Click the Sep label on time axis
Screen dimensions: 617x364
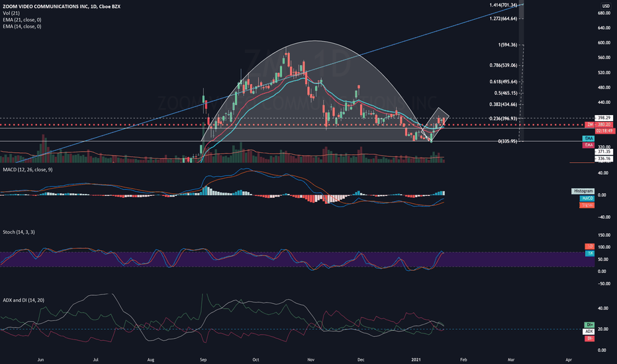203,359
